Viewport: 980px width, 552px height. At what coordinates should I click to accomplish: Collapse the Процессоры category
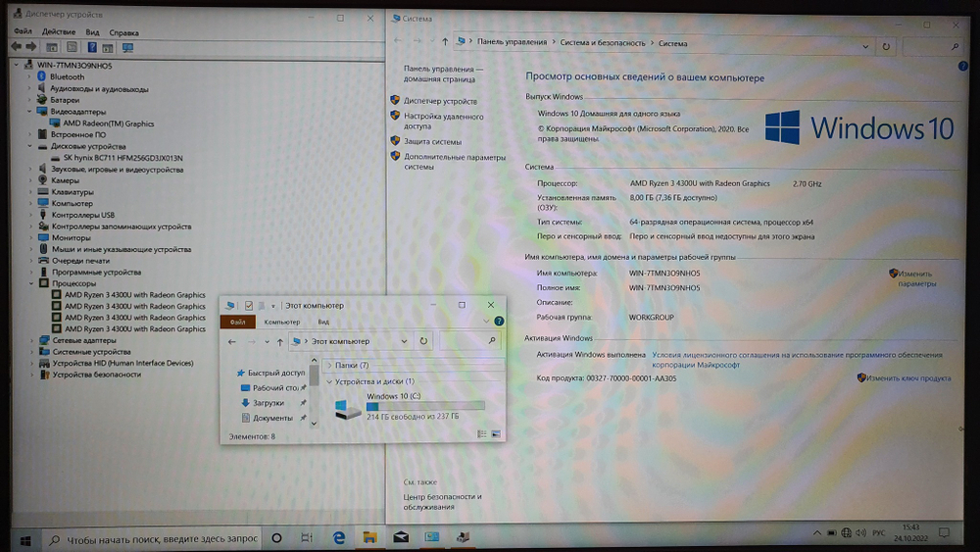click(31, 283)
